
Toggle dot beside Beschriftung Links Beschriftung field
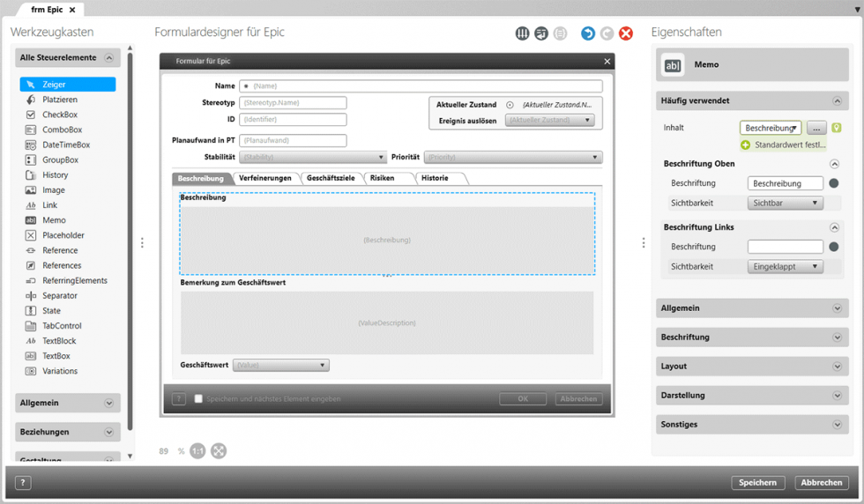[x=834, y=247]
